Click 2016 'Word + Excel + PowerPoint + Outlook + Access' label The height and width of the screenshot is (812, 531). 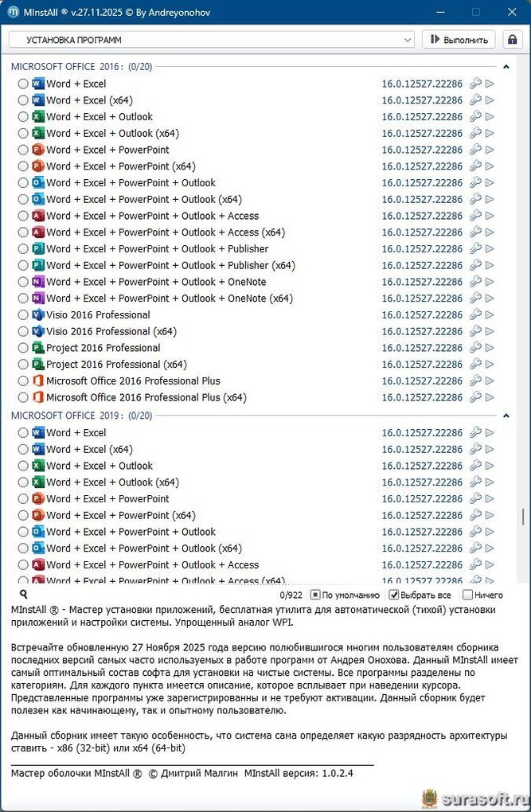(152, 216)
